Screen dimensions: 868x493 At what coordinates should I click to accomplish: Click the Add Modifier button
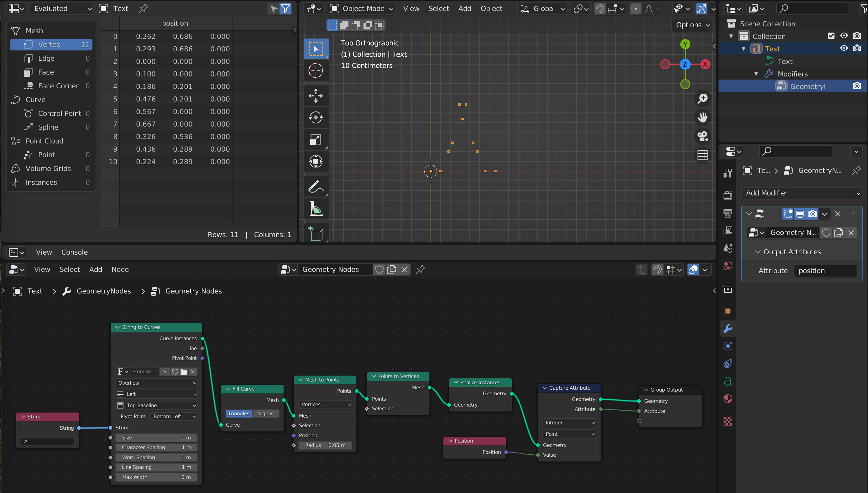tap(802, 193)
